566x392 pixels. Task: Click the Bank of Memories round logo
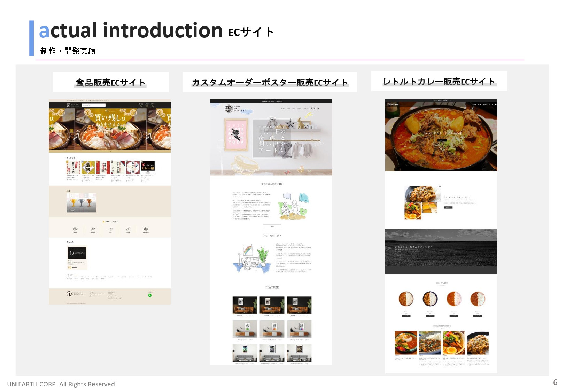(229, 109)
